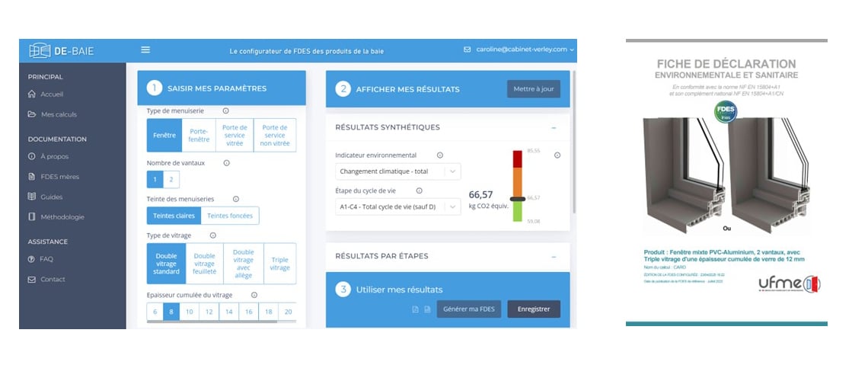Click the ufme logo on the FDES cover
Viewport: 868px width, 381px height.
(x=790, y=284)
